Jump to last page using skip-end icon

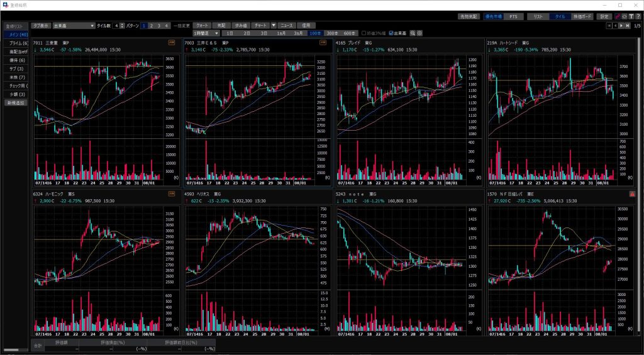628,26
